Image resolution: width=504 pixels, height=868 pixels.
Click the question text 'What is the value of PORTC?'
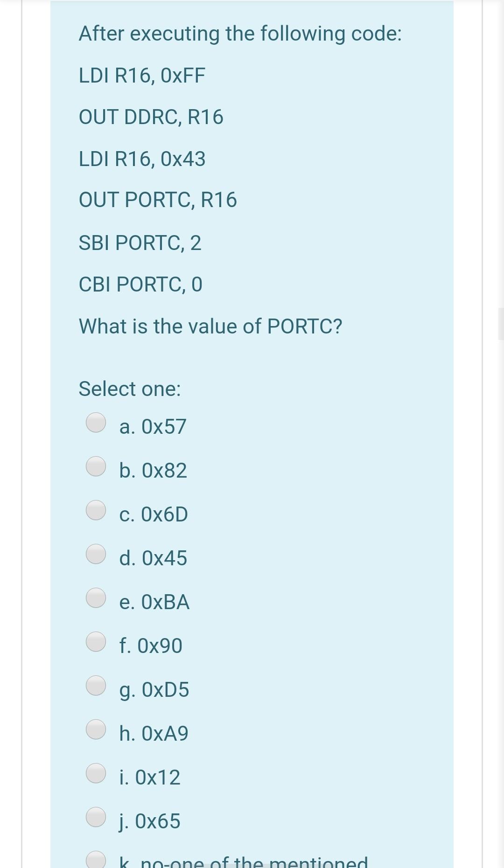[210, 326]
